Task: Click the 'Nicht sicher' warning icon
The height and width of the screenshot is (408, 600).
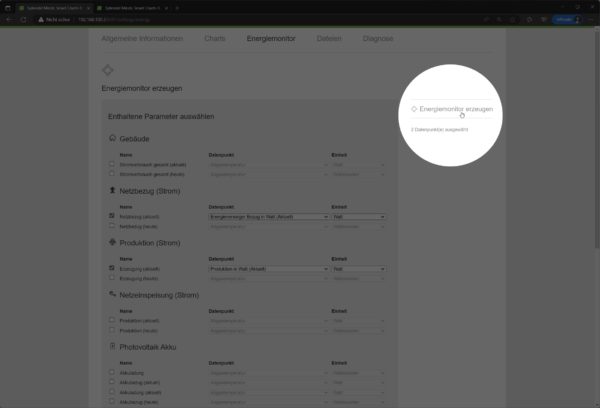Action: pos(41,20)
